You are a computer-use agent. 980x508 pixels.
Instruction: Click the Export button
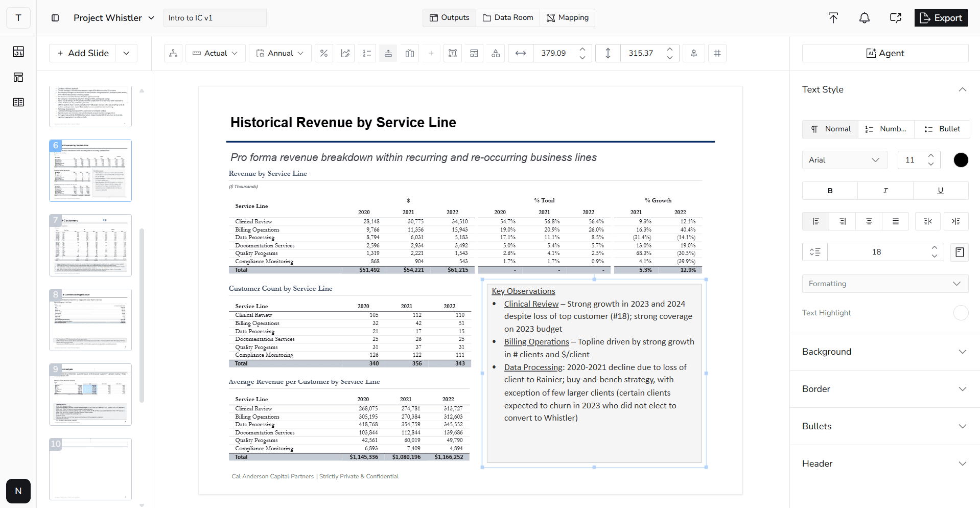941,17
